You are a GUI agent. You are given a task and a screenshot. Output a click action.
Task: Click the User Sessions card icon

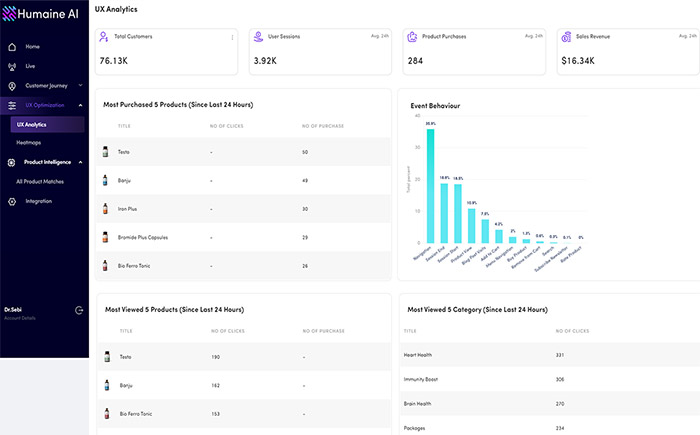click(x=258, y=37)
